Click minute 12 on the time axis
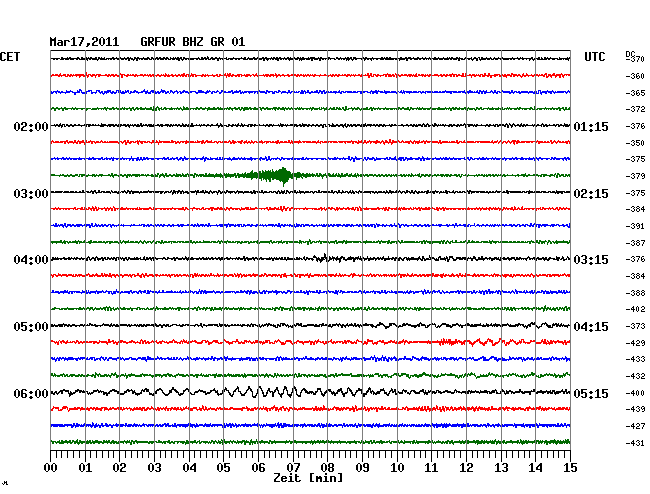This screenshot has height=494, width=650. click(x=466, y=468)
